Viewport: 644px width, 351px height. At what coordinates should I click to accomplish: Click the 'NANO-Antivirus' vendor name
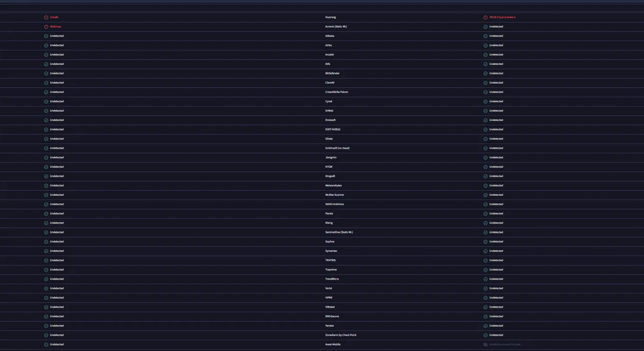coord(335,204)
